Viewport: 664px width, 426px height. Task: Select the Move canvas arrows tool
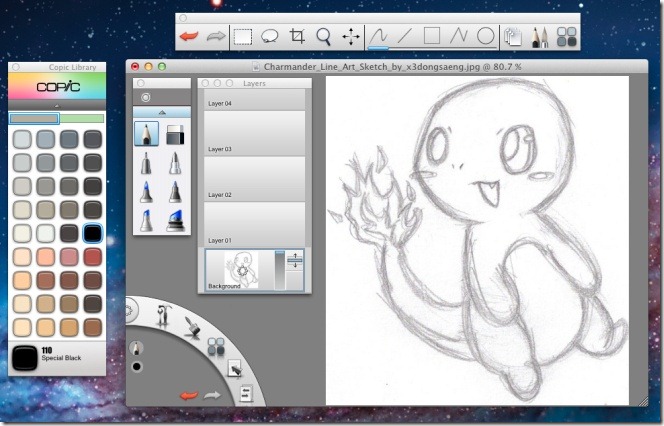click(x=351, y=37)
